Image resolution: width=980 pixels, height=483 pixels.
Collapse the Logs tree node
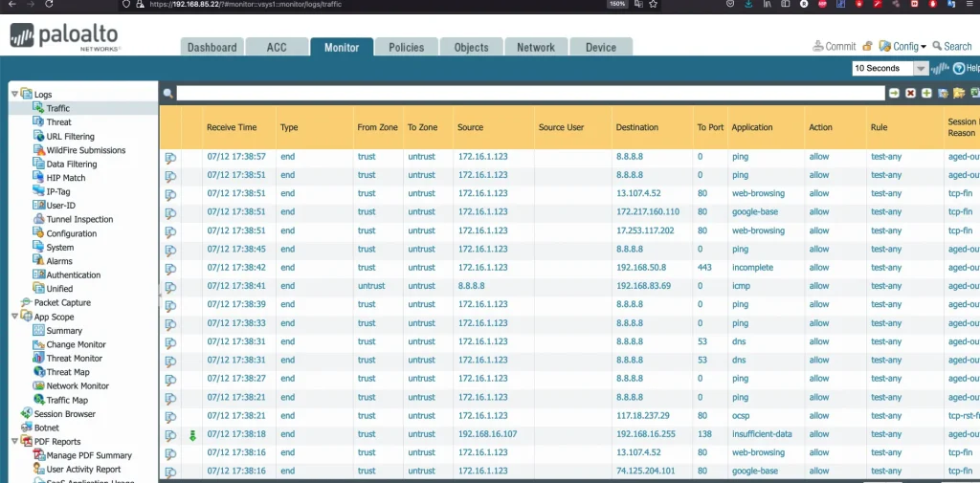(x=14, y=94)
